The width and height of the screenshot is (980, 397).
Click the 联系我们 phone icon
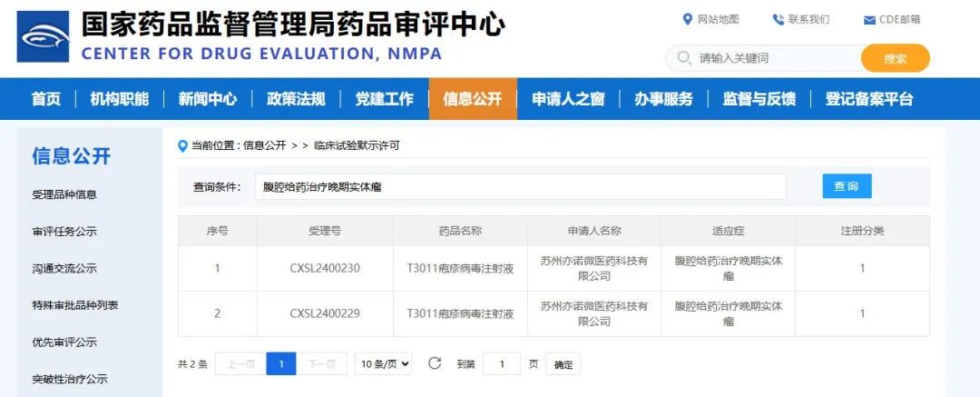point(779,19)
